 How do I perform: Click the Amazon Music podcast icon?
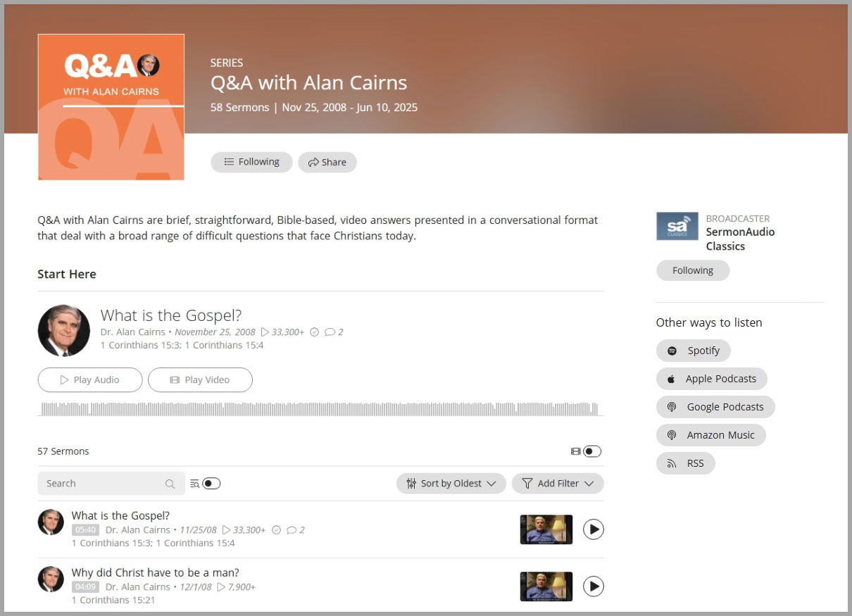coord(672,435)
